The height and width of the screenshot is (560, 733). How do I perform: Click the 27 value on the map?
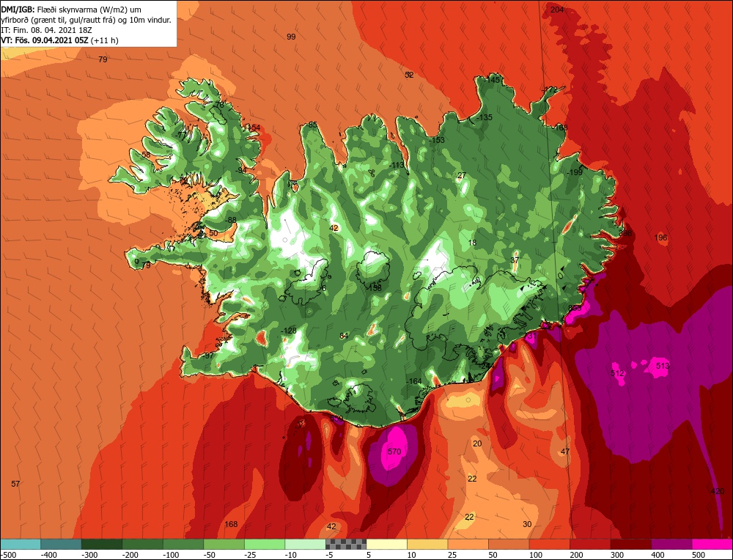pos(462,175)
